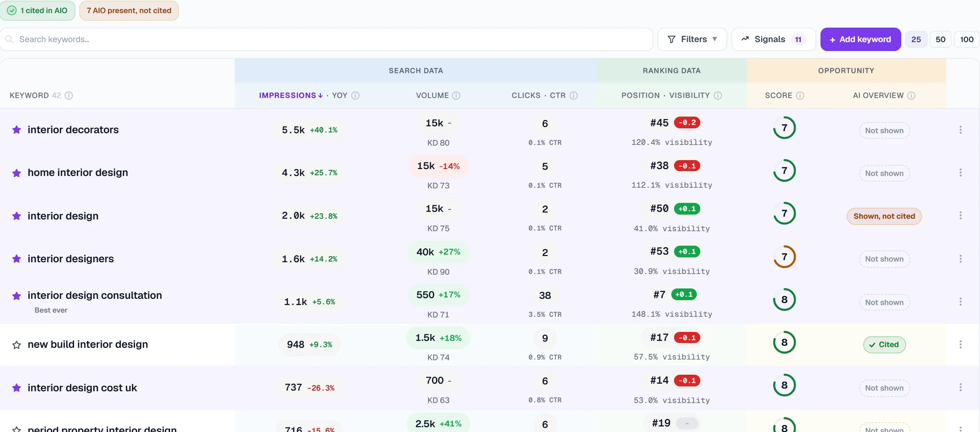Filter by 7 AIO present, not cited chip
The width and height of the screenshot is (980, 432).
[x=129, y=10]
